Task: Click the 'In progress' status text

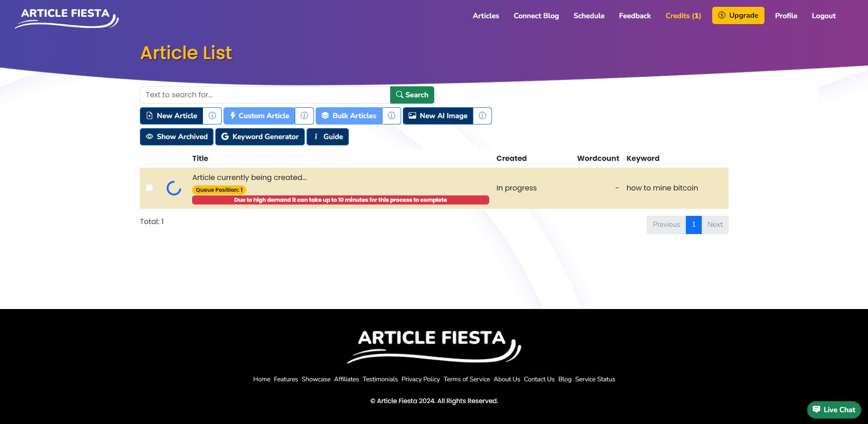Action: (516, 188)
